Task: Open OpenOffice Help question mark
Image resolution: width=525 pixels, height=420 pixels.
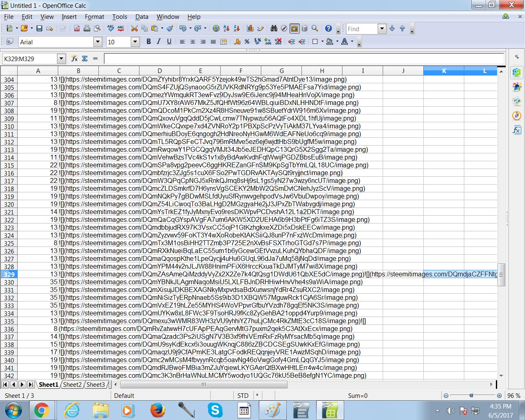Action: [x=328, y=28]
